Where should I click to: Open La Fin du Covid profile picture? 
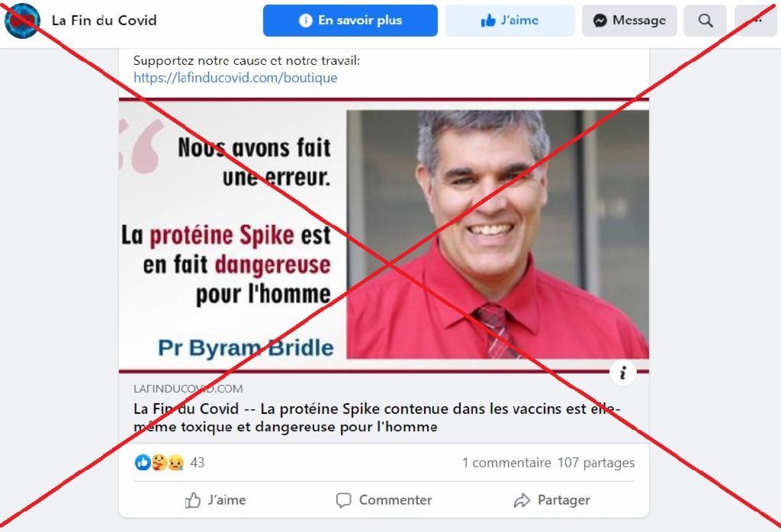22,21
